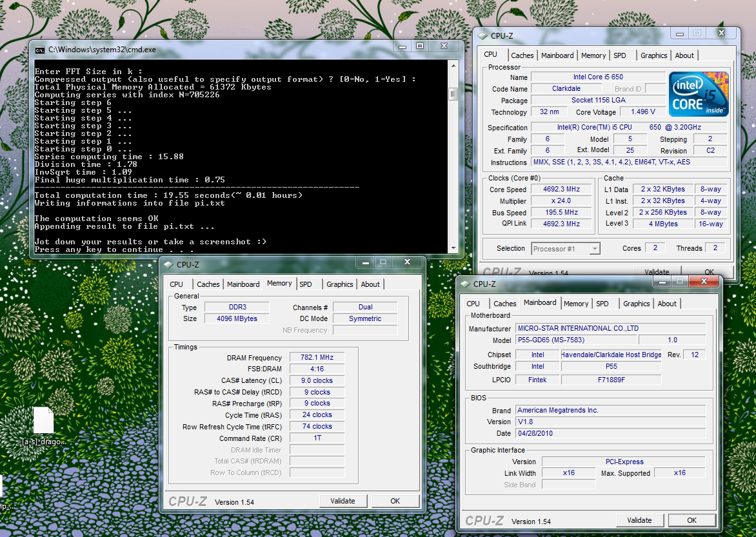Select Graphics tab in Memory window
The width and height of the screenshot is (756, 537).
click(339, 284)
